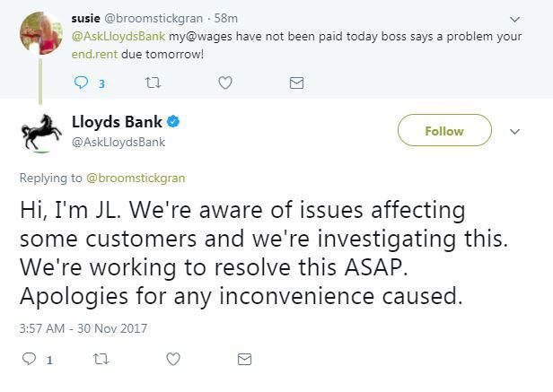Expand the Lloyds Bank tweet options chevron

point(515,131)
